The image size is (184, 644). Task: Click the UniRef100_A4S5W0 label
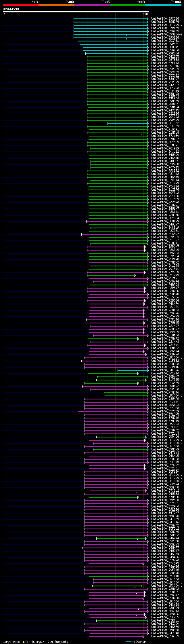(x=165, y=177)
